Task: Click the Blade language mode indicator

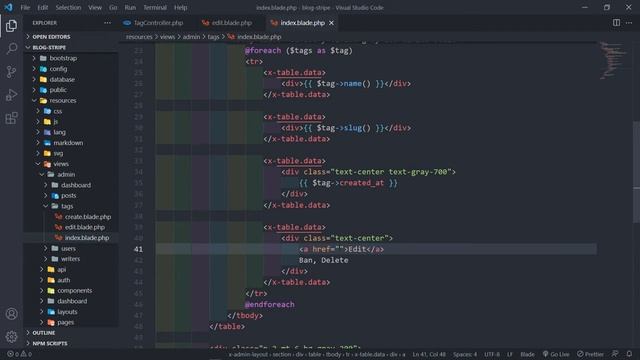Action: click(527, 354)
